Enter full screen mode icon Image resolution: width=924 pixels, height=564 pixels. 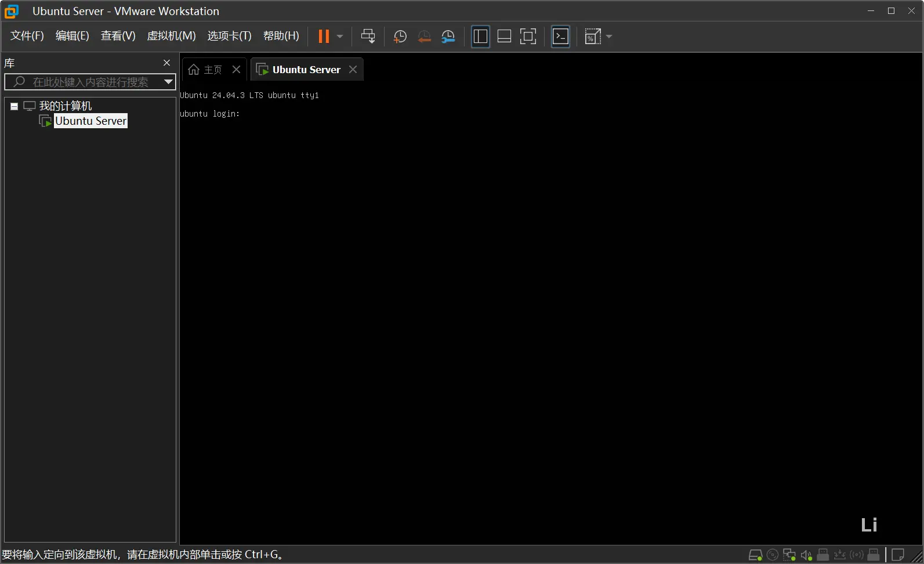[528, 37]
